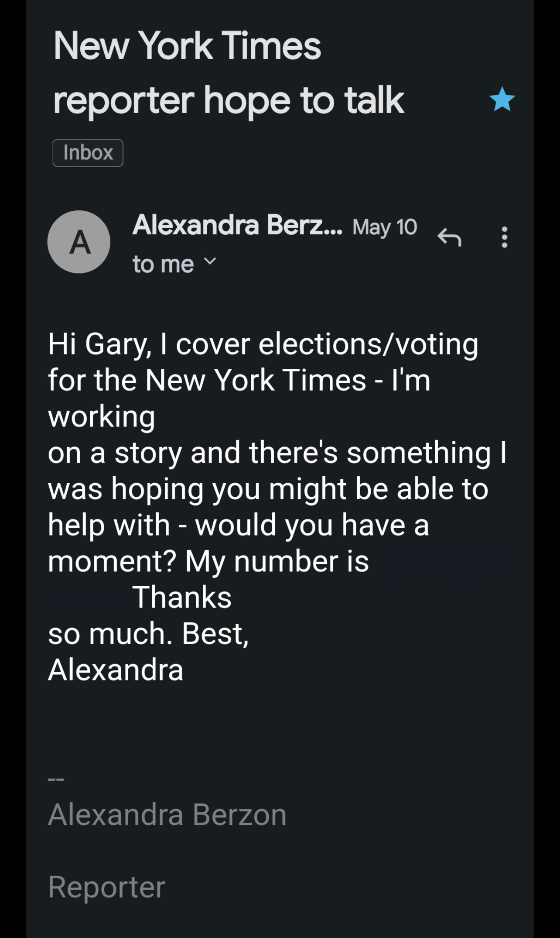Tap the Reporter title in signature

pyautogui.click(x=106, y=886)
